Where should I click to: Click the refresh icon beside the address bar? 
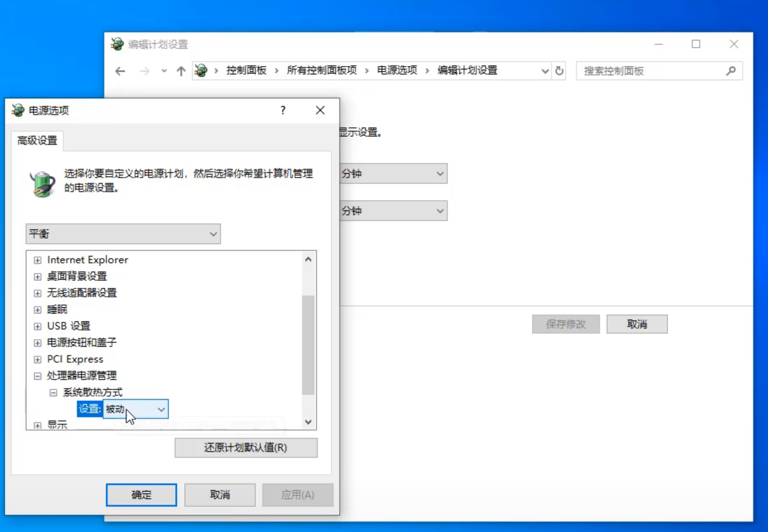point(559,71)
